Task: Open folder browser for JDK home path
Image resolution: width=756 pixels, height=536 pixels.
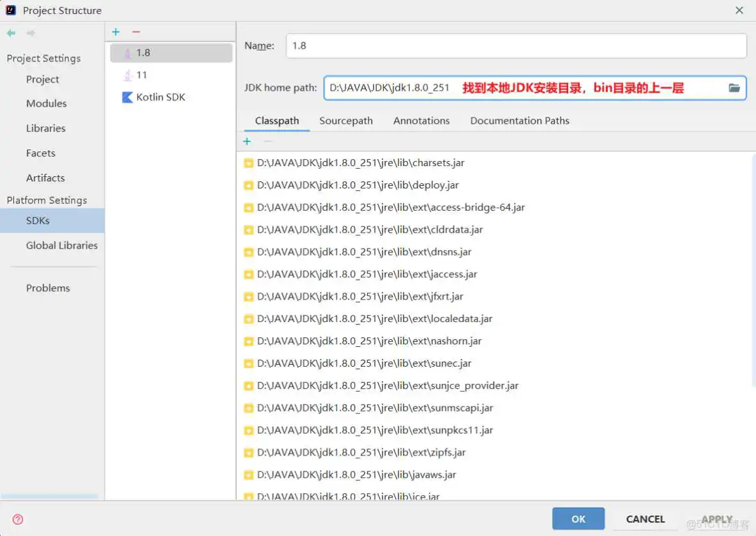Action: point(734,88)
